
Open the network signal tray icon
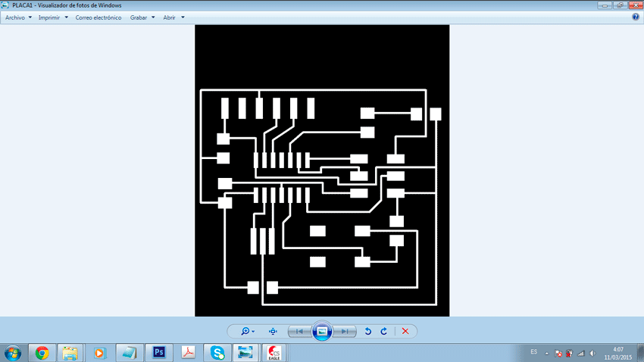click(x=581, y=354)
